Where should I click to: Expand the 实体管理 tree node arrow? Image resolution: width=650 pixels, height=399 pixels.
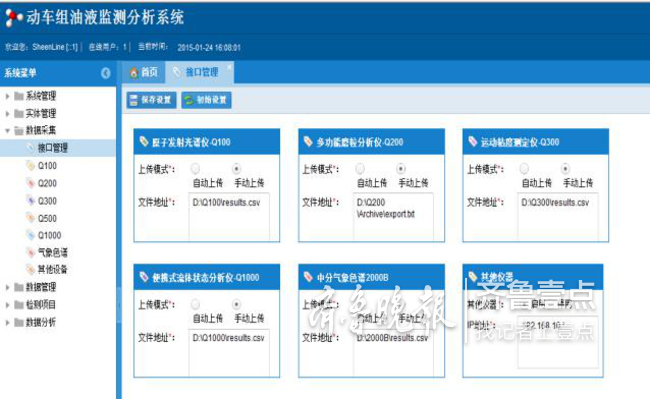(x=7, y=114)
